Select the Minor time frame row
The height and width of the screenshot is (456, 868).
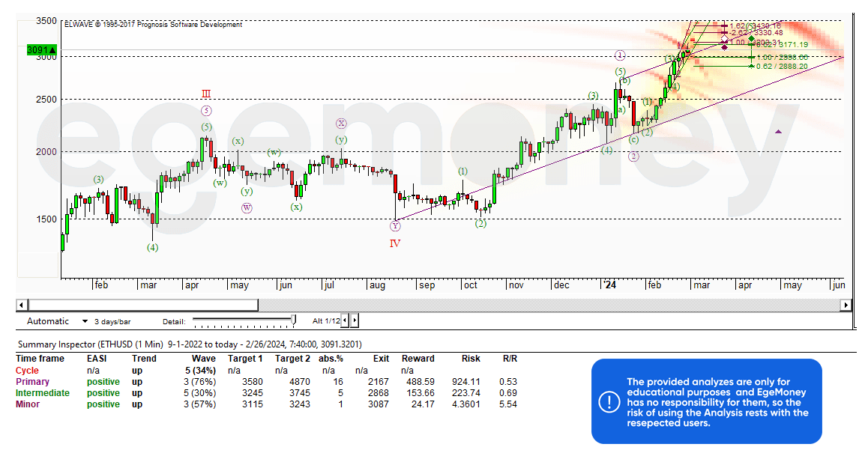29,404
